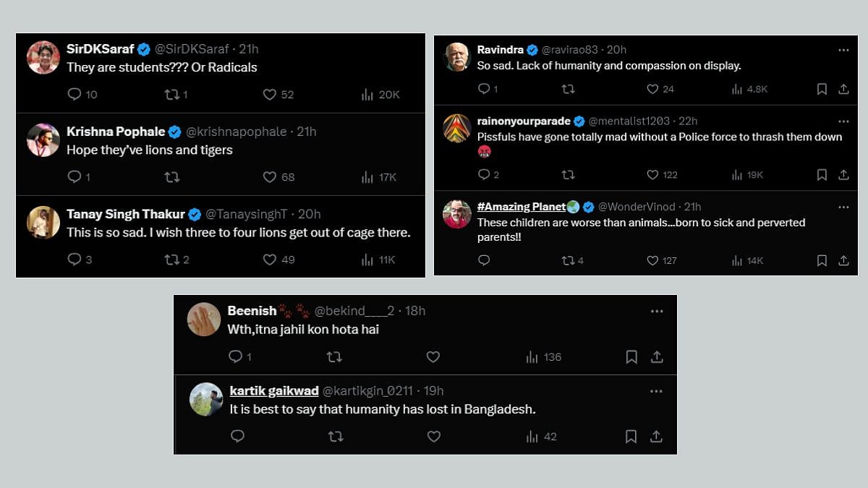The height and width of the screenshot is (488, 868).
Task: Like the #Amazing Planet tweet
Action: tap(652, 260)
